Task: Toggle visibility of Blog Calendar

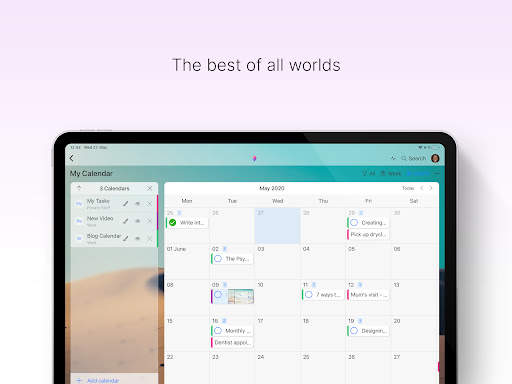Action: pos(137,238)
